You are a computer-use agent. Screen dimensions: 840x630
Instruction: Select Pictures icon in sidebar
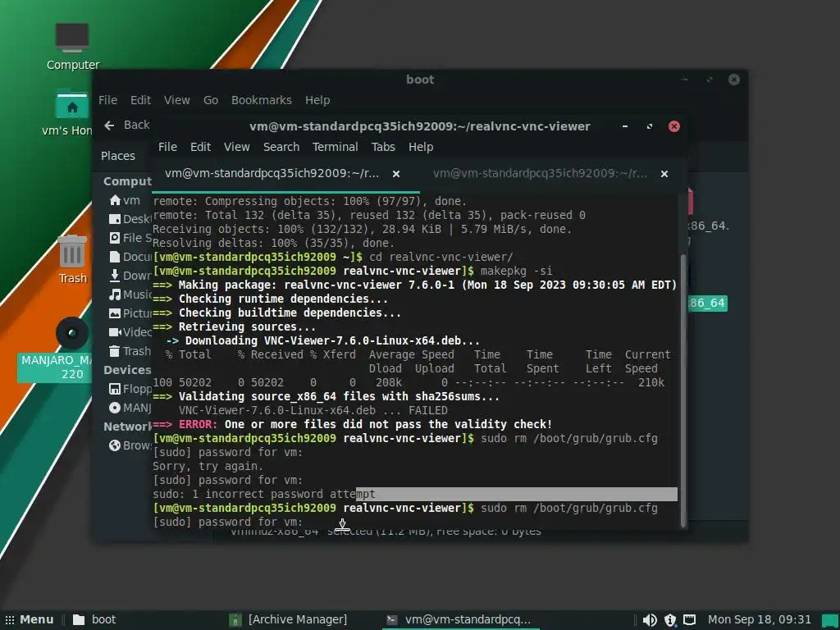(115, 313)
